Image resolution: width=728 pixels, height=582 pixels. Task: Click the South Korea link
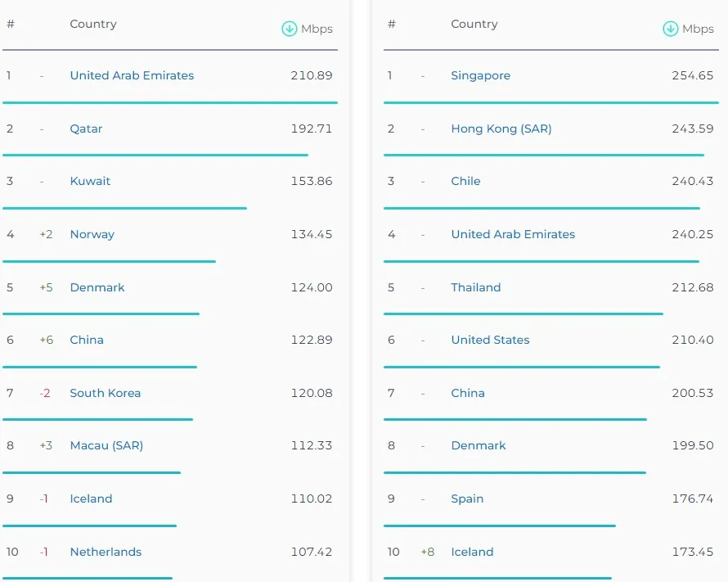tap(105, 393)
